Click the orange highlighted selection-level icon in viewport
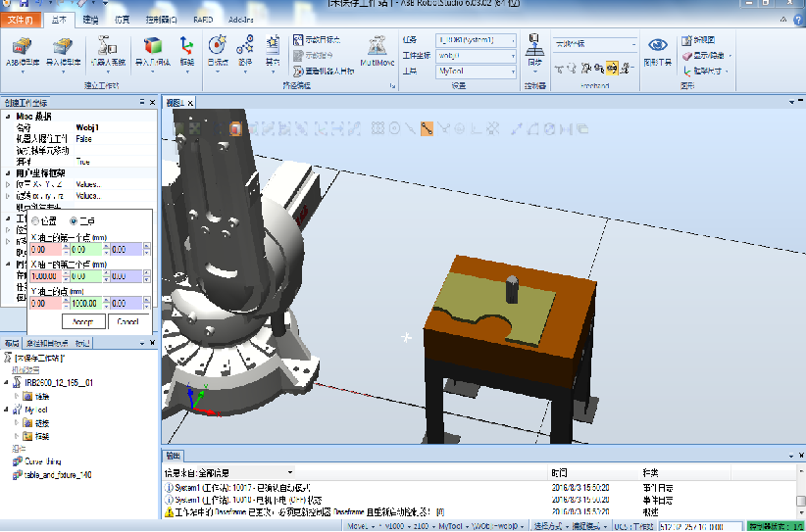The height and width of the screenshot is (532, 806). 235,129
